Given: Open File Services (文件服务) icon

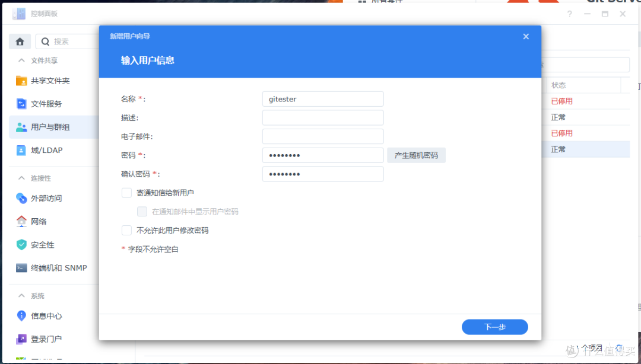Looking at the screenshot, I should click(x=21, y=104).
